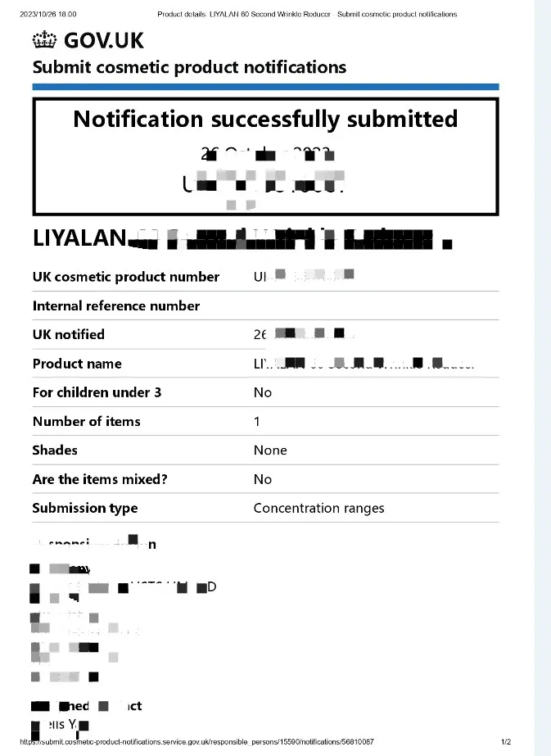
Task: Click the 1/2 page number indicator
Action: 506,742
